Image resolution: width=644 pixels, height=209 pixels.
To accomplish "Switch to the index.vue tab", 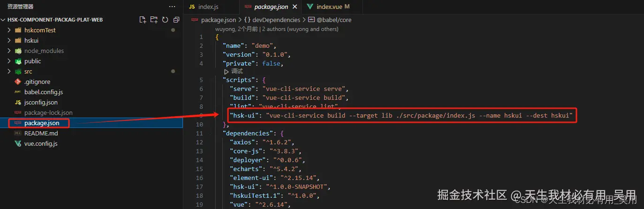I will click(x=331, y=7).
